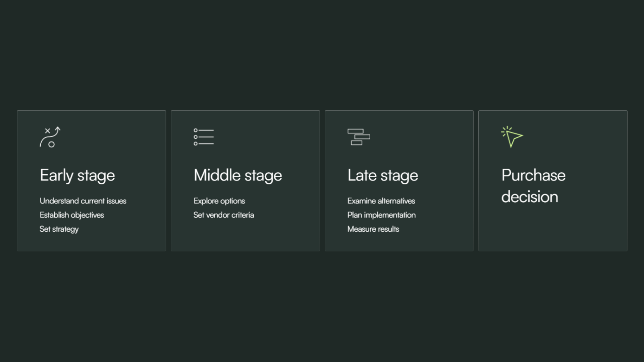644x362 pixels.
Task: Select the "Middle stage" heading
Action: 238,176
